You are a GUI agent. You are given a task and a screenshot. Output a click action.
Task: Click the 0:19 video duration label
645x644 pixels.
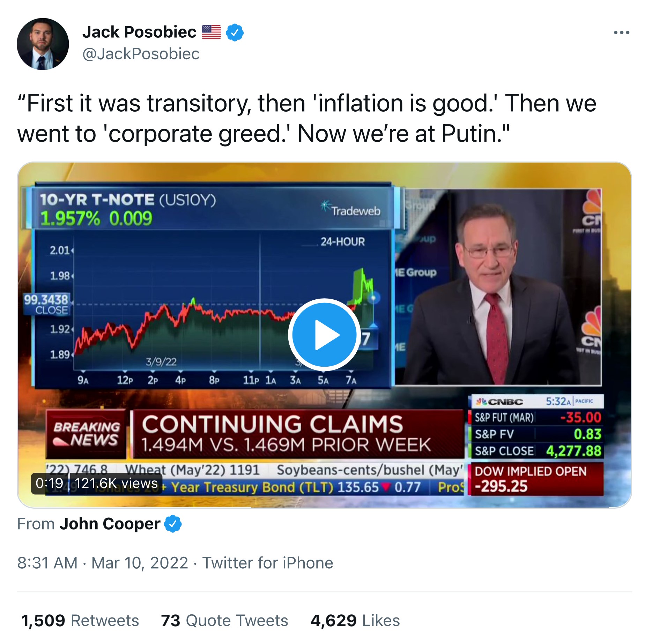(x=50, y=483)
